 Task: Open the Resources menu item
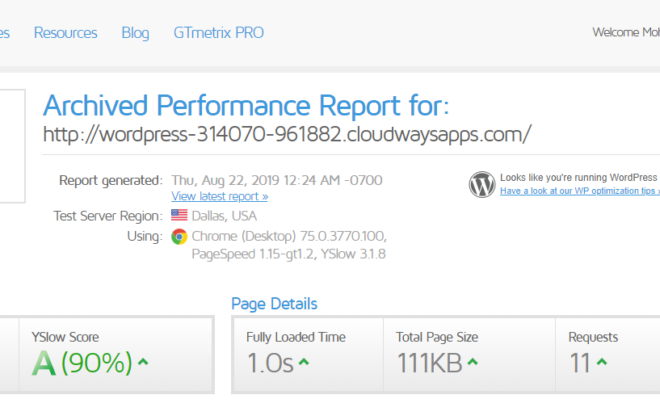point(66,33)
